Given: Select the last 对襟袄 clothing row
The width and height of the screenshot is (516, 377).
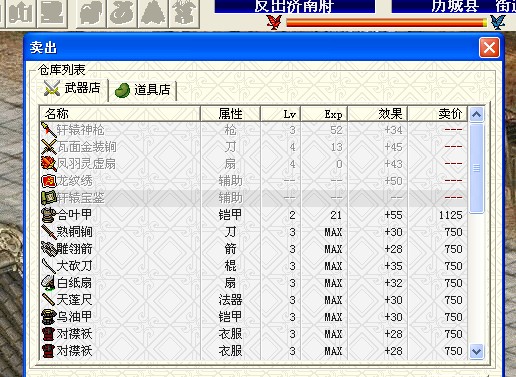Looking at the screenshot, I should pos(253,351).
